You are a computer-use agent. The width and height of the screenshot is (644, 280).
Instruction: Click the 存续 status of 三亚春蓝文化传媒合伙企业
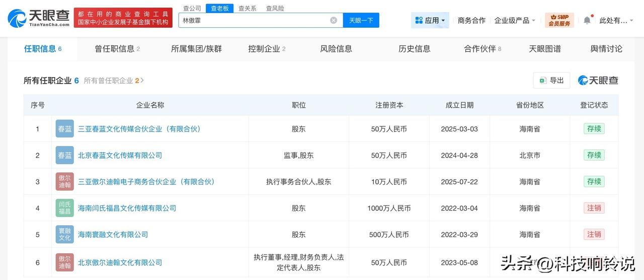[594, 128]
